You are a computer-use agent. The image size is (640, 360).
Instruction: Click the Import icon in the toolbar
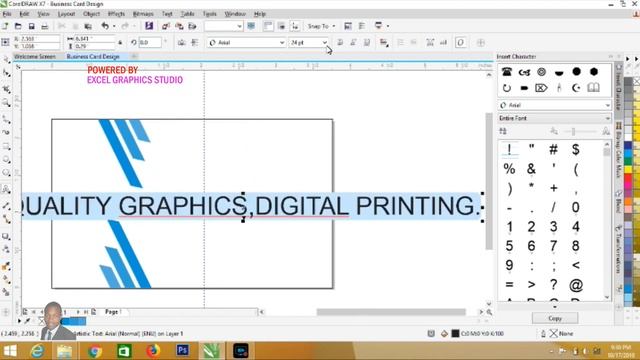pyautogui.click(x=166, y=26)
